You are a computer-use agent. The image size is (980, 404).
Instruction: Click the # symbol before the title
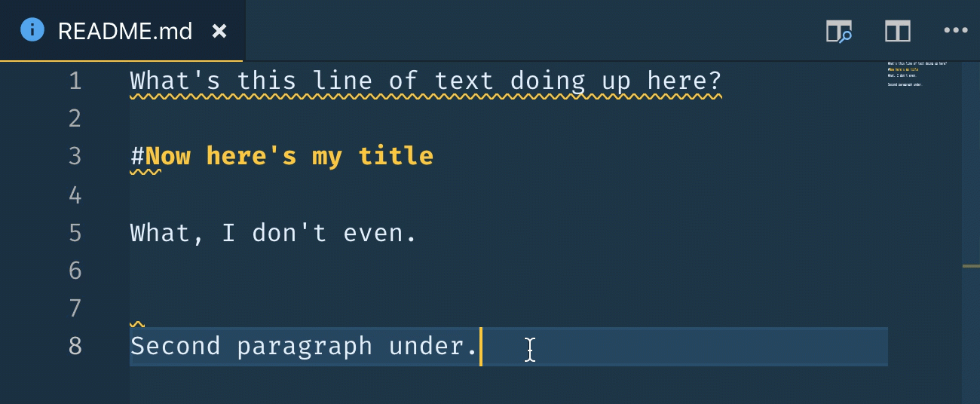137,157
